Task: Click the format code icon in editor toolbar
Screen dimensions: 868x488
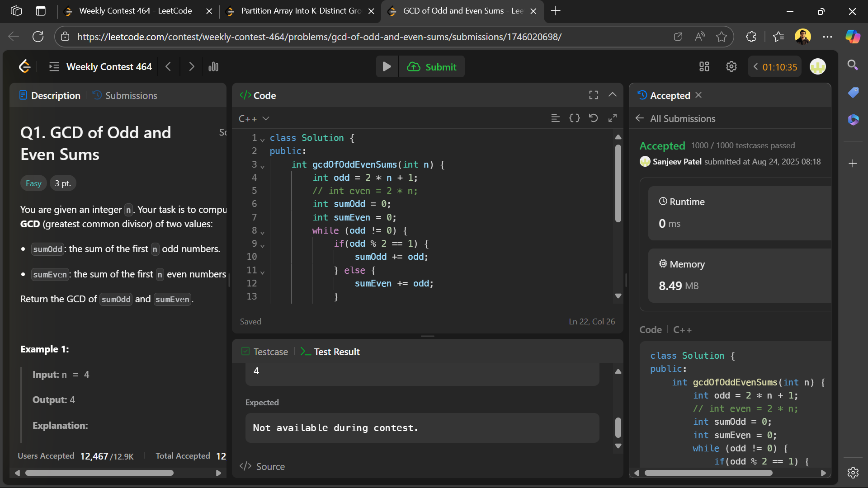Action: tap(556, 118)
